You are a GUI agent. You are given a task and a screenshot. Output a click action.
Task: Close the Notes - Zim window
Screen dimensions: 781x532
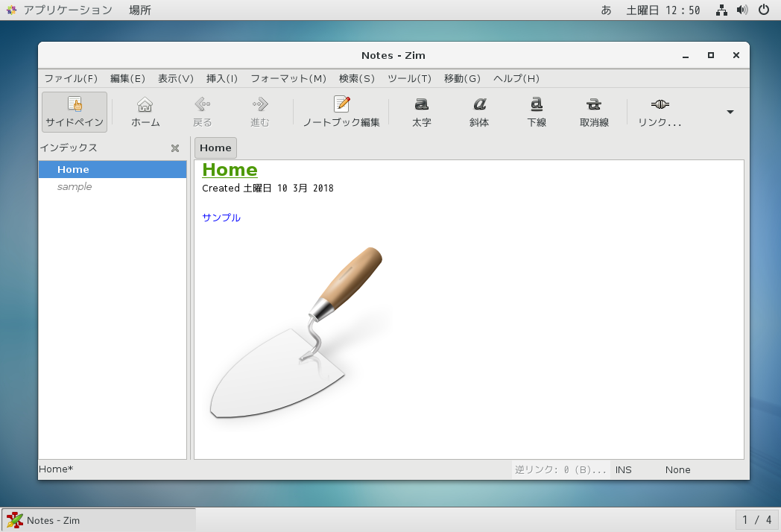[x=736, y=55]
